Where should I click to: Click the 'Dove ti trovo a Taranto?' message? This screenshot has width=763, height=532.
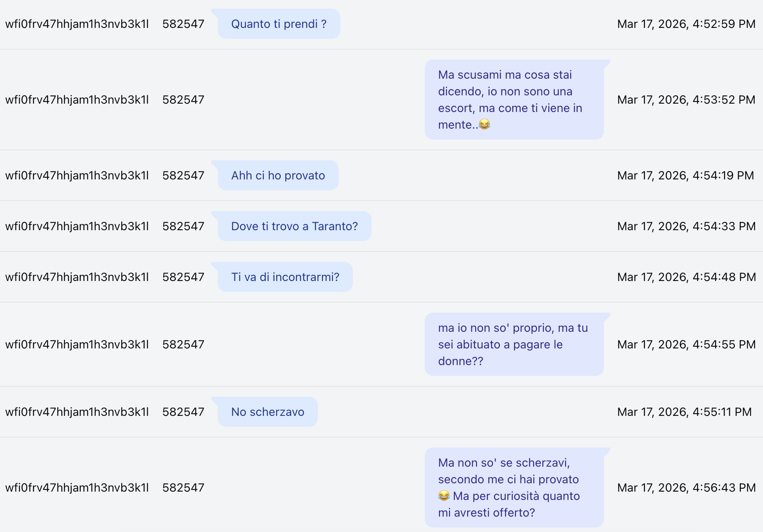pos(294,226)
